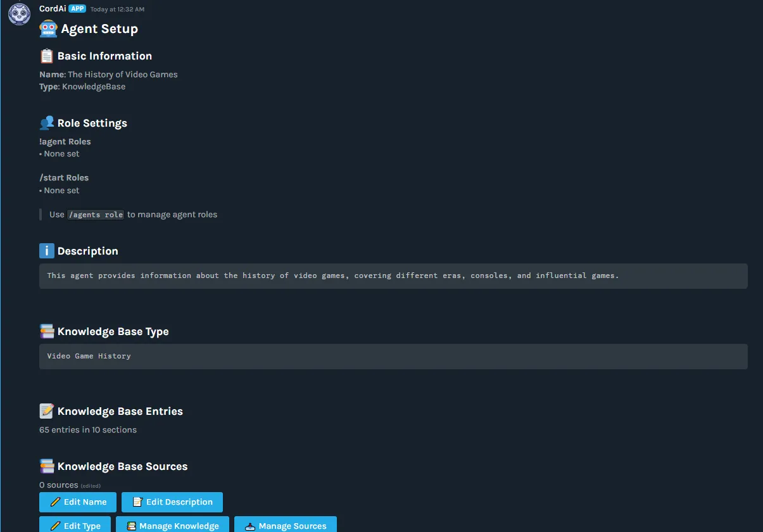The height and width of the screenshot is (532, 763).
Task: Click the robot emoji beside Agent Setup
Action: coord(48,28)
